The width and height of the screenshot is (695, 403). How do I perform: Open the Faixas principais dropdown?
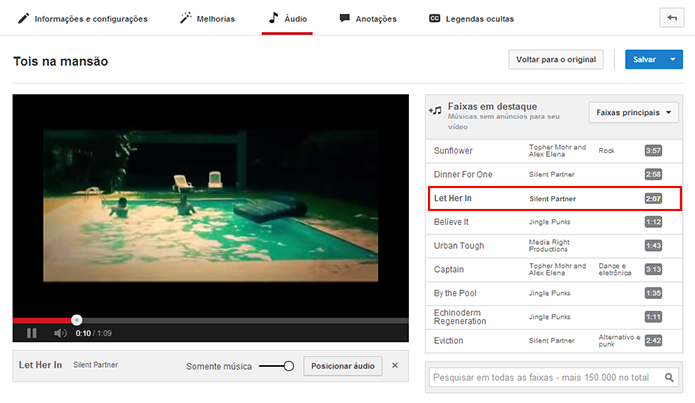(633, 113)
